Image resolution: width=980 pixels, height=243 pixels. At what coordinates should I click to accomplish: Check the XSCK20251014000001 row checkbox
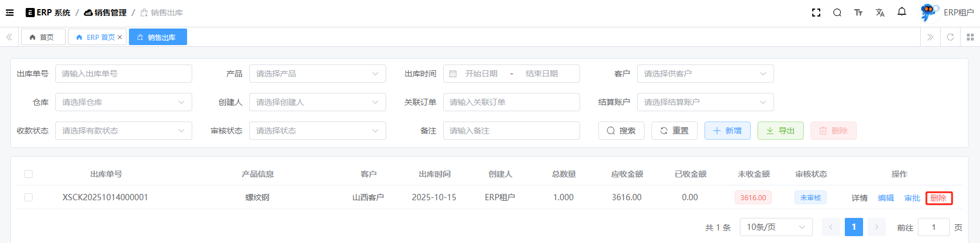pos(29,197)
